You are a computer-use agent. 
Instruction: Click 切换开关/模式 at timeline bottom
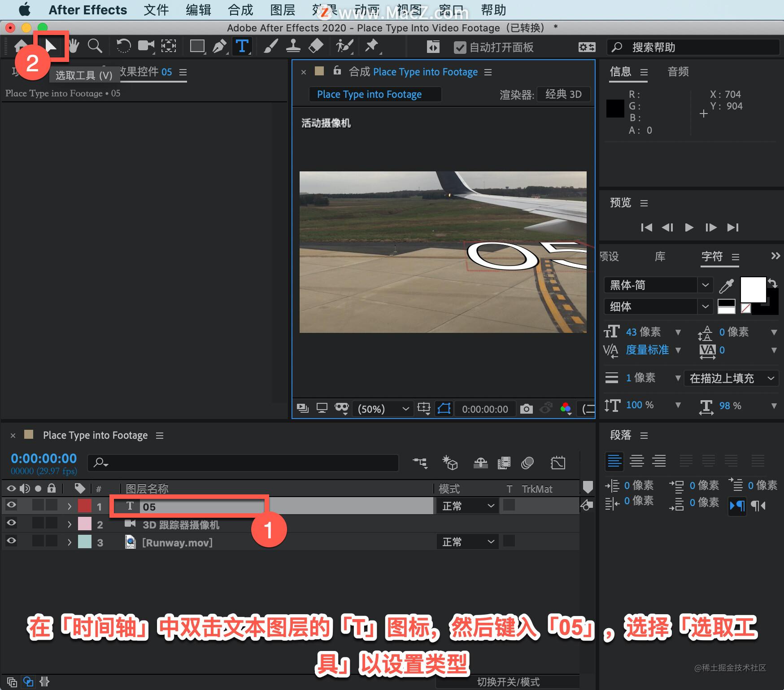coord(508,682)
